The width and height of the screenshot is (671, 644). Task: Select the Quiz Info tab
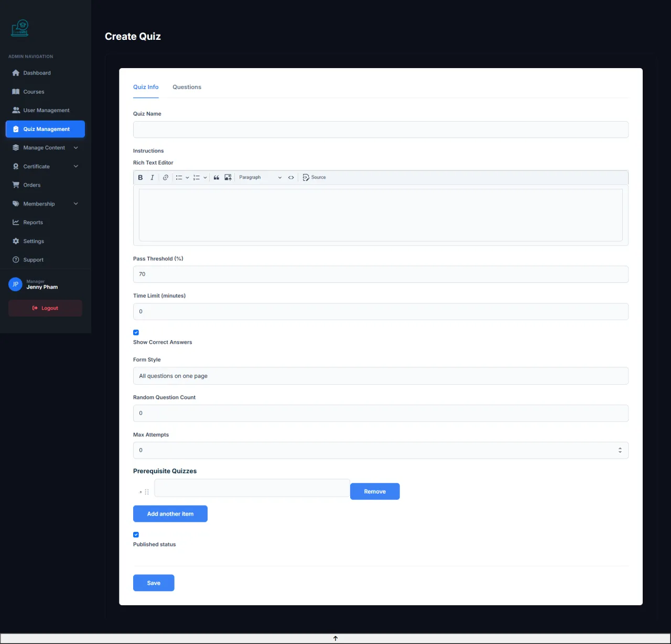tap(146, 87)
